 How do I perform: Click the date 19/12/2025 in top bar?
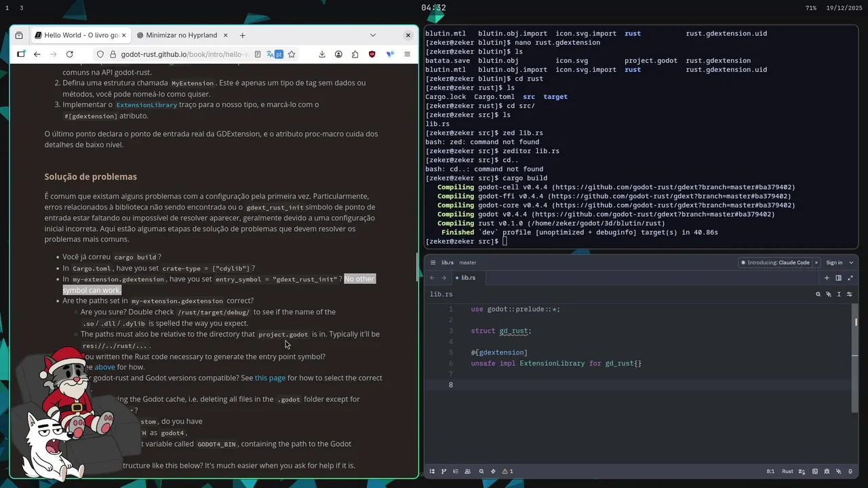pos(844,8)
